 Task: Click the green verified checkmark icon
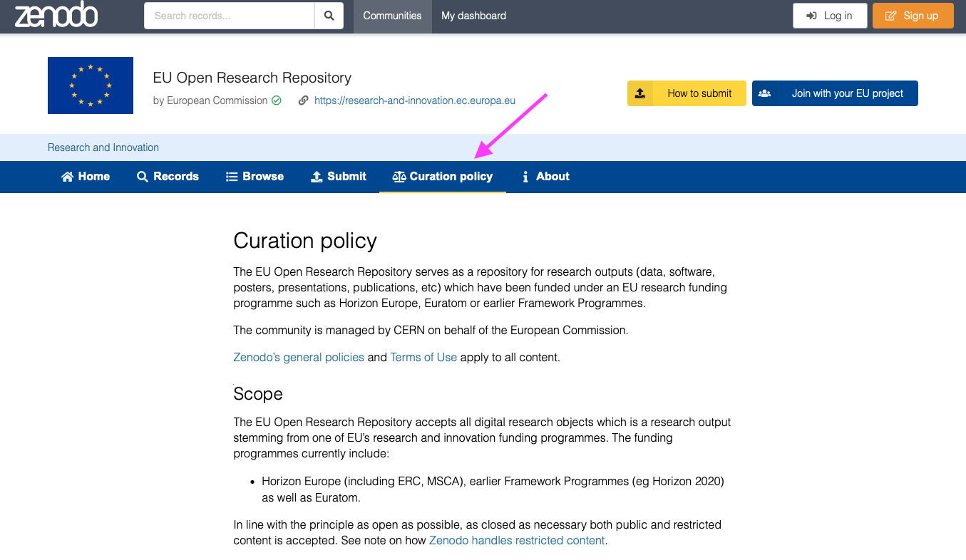(x=276, y=100)
